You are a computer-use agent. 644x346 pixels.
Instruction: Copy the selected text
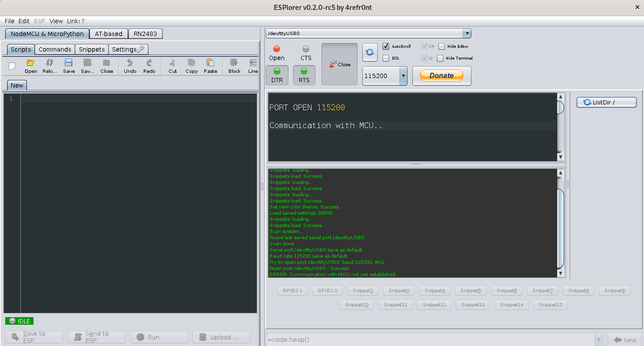coord(191,66)
